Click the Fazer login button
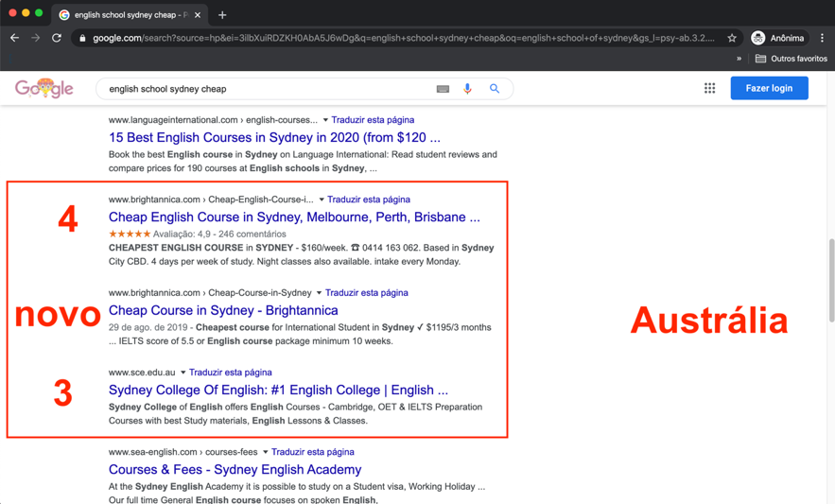835x504 pixels. point(769,88)
